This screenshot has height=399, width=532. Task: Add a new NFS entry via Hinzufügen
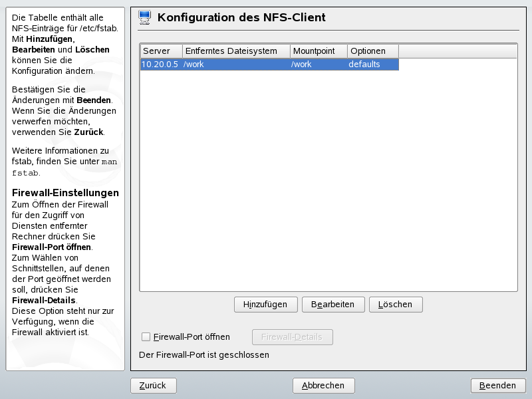pyautogui.click(x=265, y=304)
